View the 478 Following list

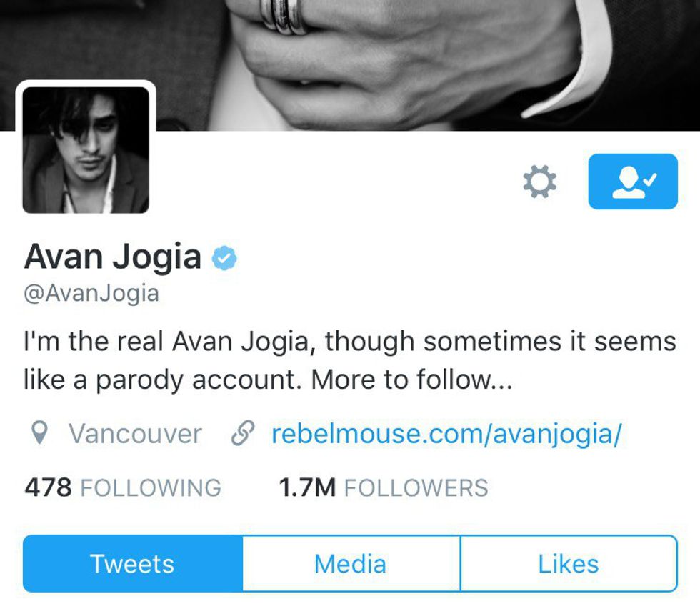123,487
